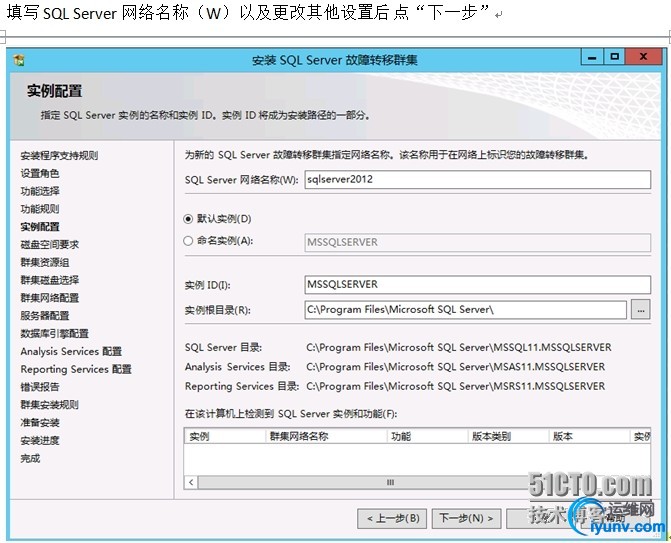Click the 版本 column header
Image resolution: width=671 pixels, height=543 pixels.
589,436
